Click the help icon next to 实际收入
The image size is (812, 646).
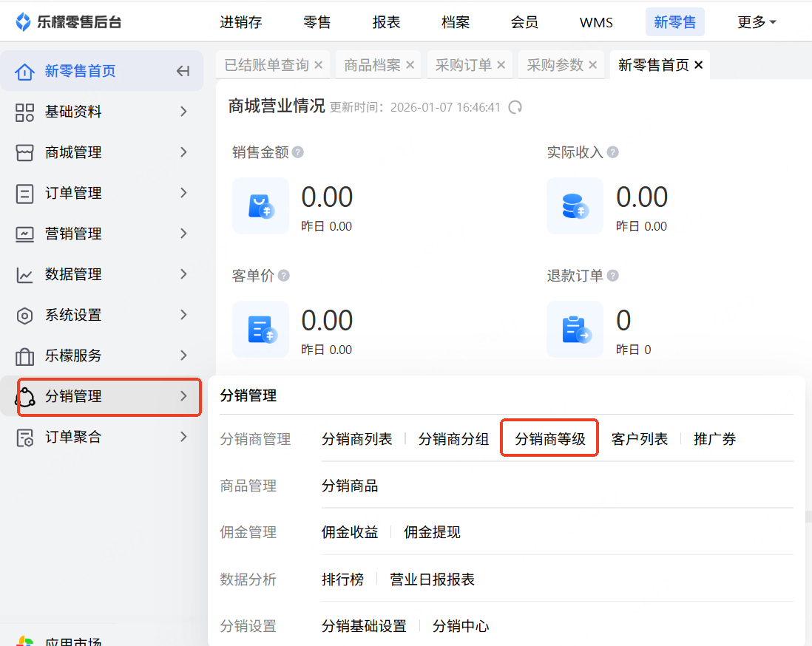(x=612, y=152)
